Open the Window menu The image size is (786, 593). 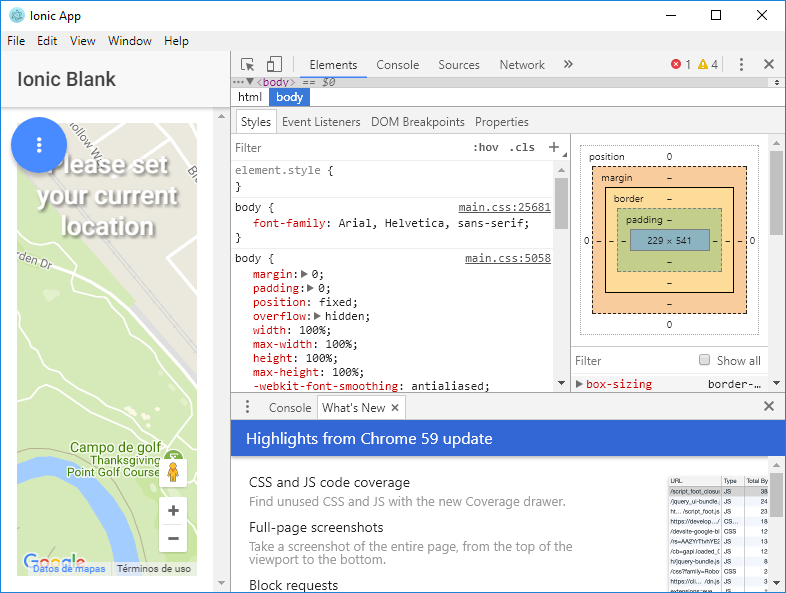130,41
